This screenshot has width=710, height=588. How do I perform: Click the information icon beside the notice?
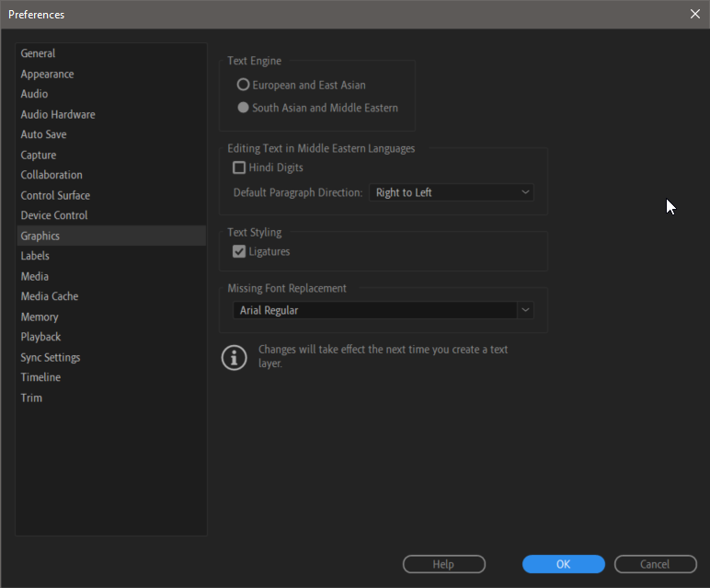tap(235, 358)
